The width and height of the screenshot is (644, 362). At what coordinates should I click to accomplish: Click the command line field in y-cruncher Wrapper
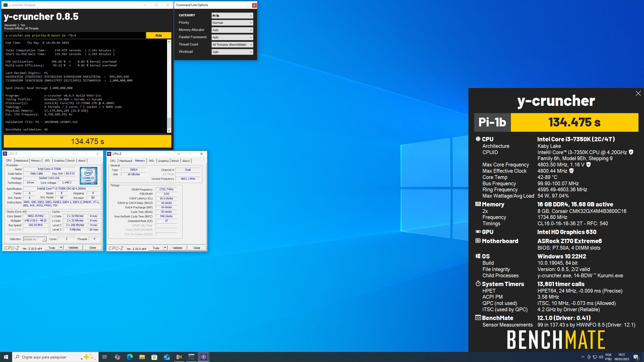coord(74,35)
